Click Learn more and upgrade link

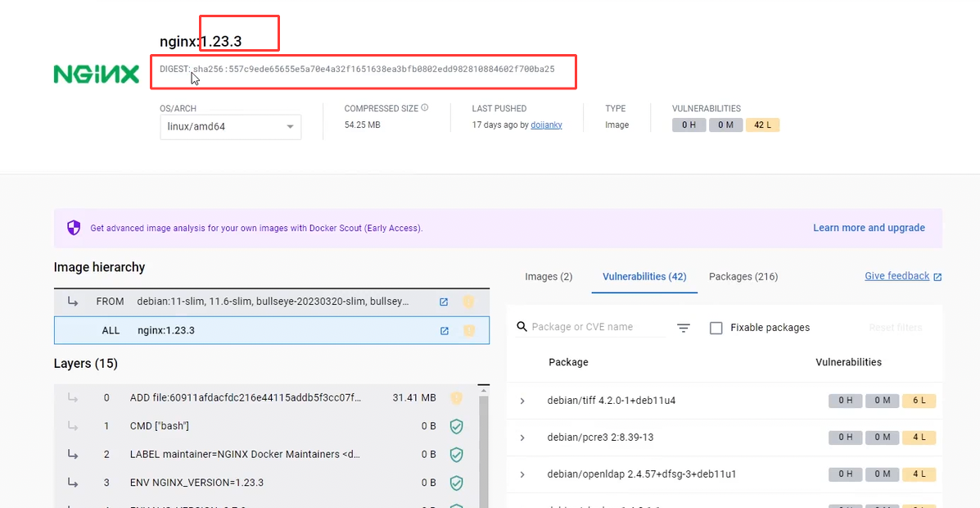point(869,228)
